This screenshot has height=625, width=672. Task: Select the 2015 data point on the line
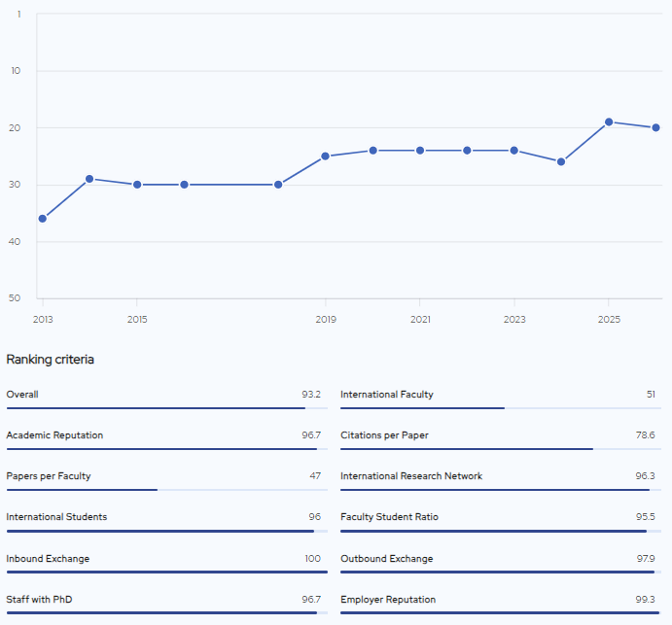tap(137, 185)
